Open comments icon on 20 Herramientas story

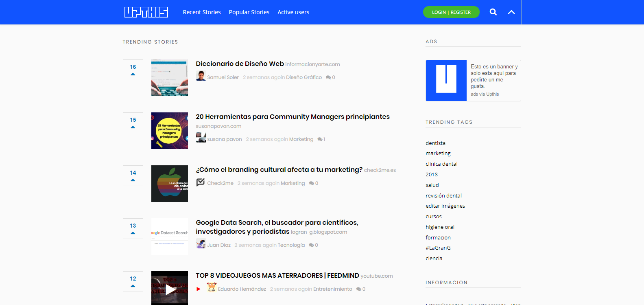[320, 139]
